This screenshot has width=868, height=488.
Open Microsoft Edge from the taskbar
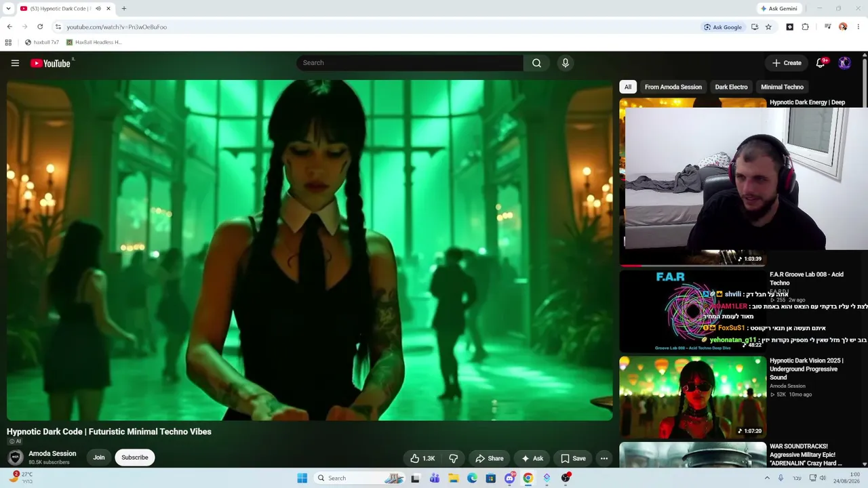point(472,478)
